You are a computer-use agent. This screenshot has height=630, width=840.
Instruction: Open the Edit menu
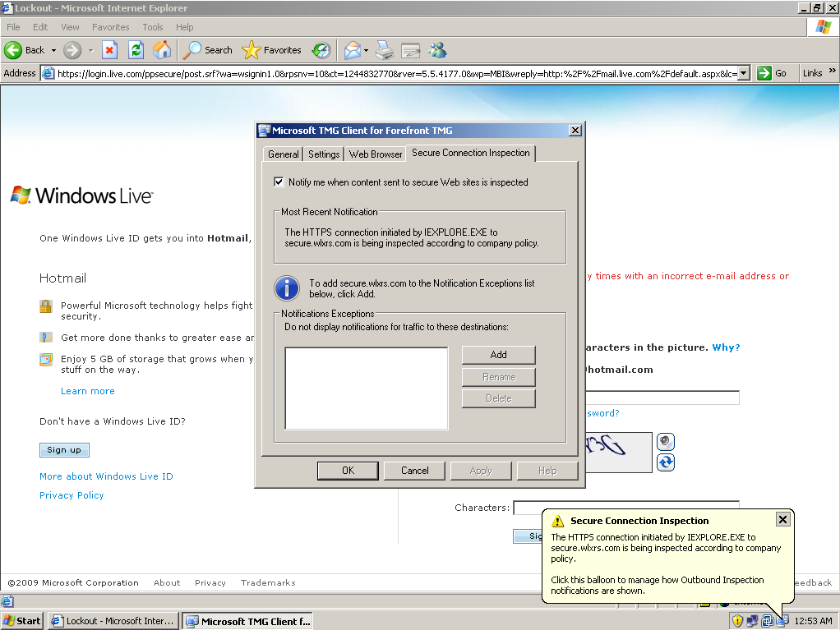[40, 27]
